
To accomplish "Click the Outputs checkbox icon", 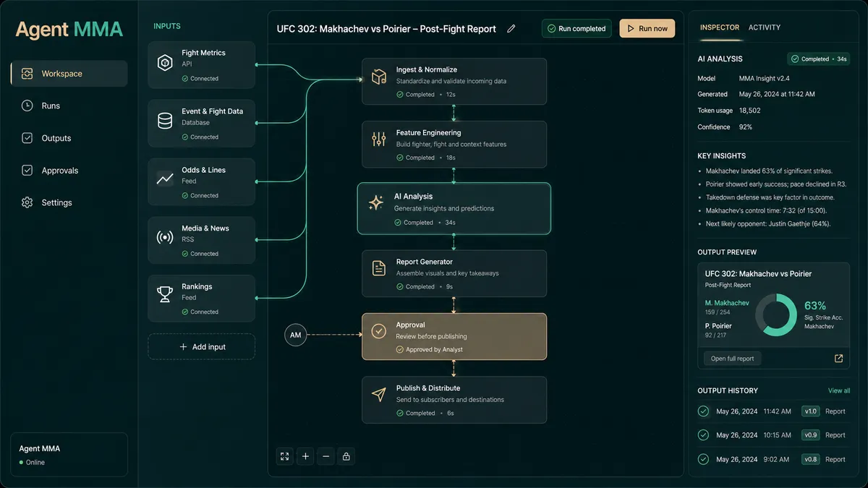I will pyautogui.click(x=27, y=138).
